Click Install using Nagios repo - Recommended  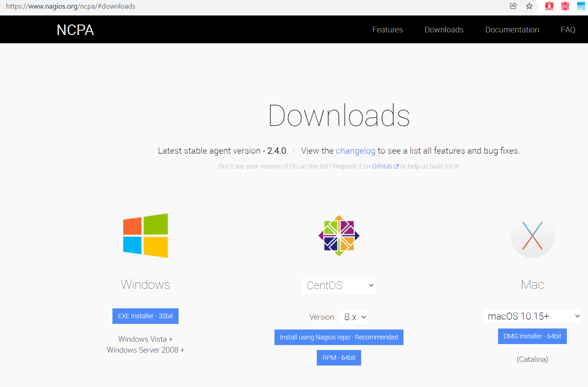click(339, 337)
